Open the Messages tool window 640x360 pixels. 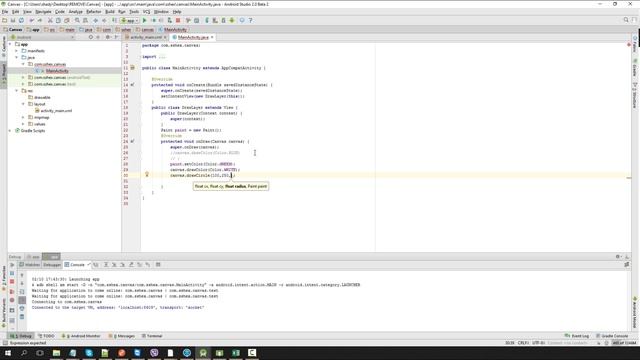[122, 336]
